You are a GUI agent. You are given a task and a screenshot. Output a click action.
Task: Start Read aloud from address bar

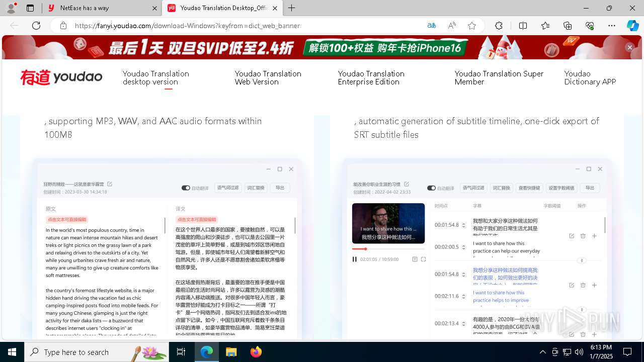[452, 26]
